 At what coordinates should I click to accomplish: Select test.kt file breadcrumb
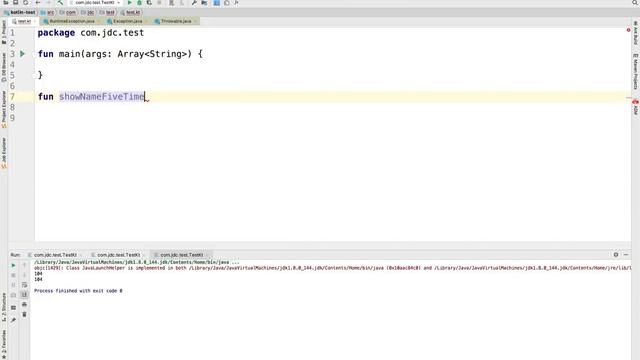(130, 12)
